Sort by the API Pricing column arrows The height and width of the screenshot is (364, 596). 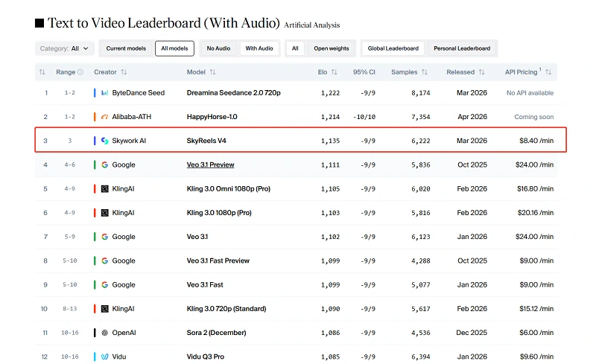pyautogui.click(x=548, y=72)
